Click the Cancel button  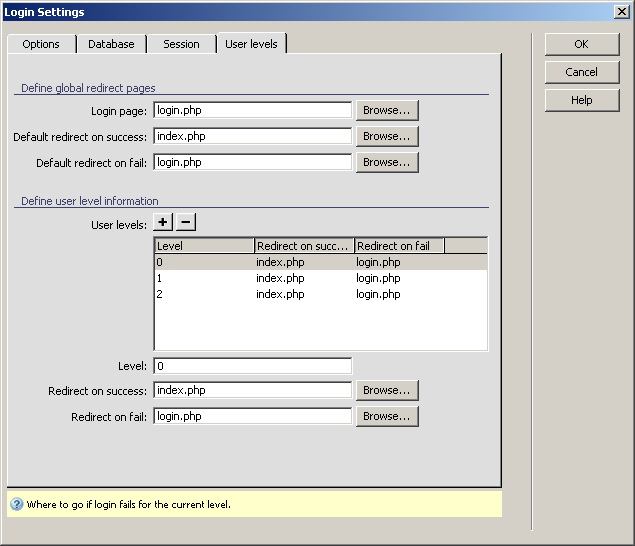pos(581,72)
